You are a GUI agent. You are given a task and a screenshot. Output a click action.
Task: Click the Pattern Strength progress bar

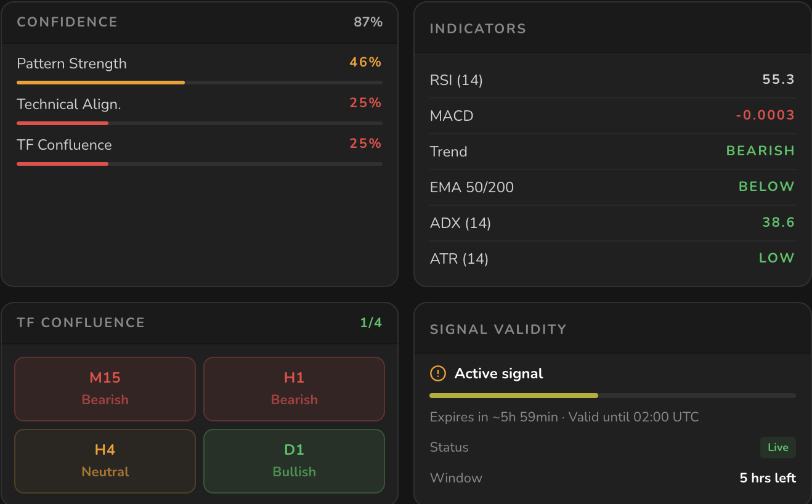200,82
